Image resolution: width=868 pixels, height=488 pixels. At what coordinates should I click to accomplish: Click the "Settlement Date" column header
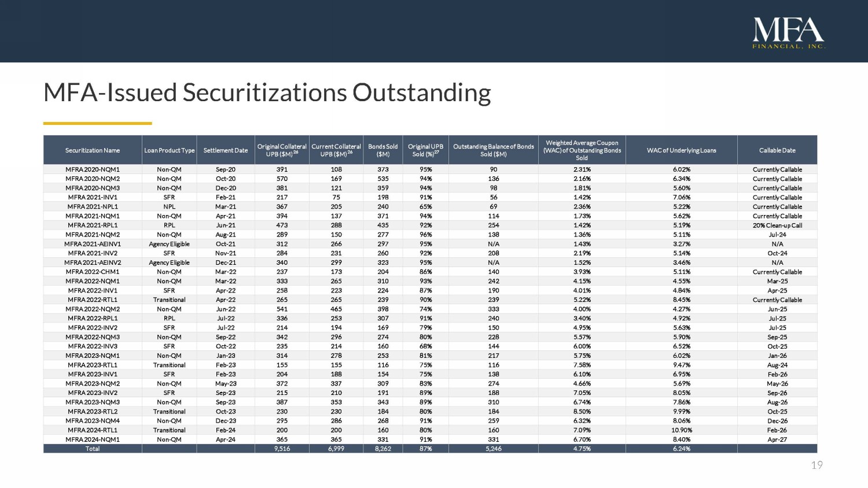(x=226, y=150)
